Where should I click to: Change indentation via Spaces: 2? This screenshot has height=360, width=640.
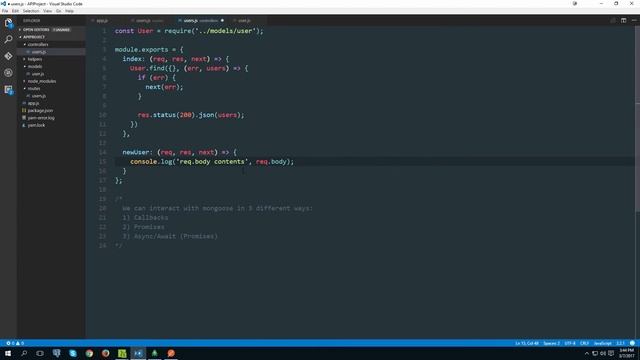click(x=551, y=343)
